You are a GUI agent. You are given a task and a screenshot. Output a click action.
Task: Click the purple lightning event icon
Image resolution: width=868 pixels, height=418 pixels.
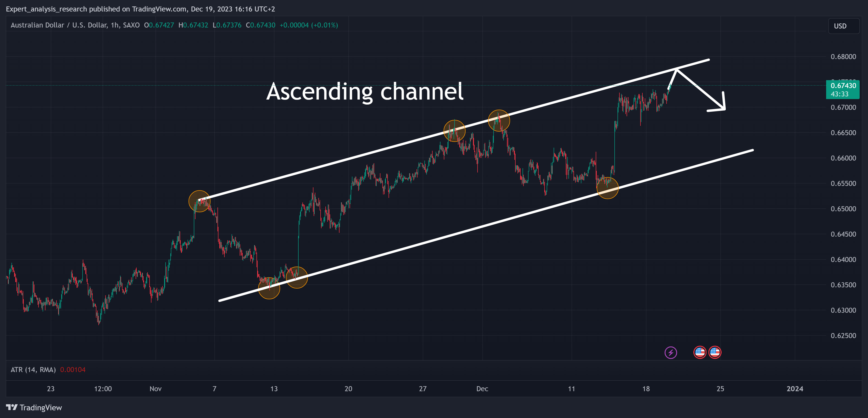tap(671, 353)
